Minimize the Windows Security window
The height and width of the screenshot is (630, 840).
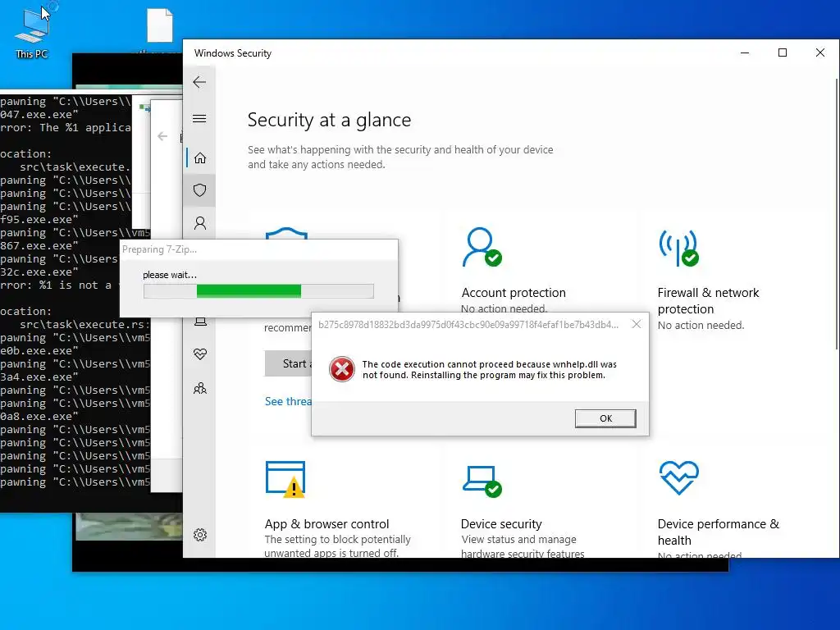(745, 52)
